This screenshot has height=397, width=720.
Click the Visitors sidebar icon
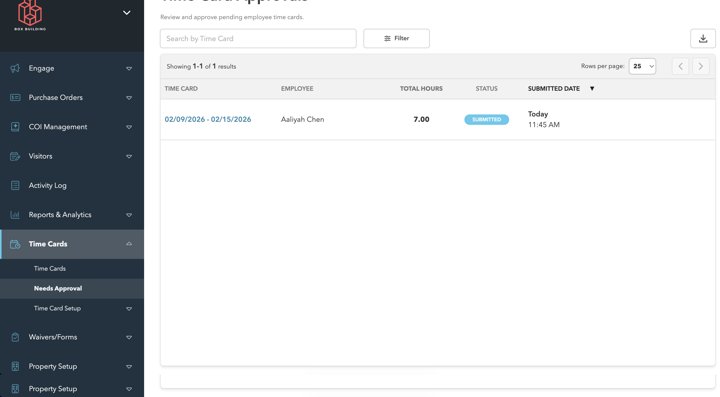tap(15, 157)
